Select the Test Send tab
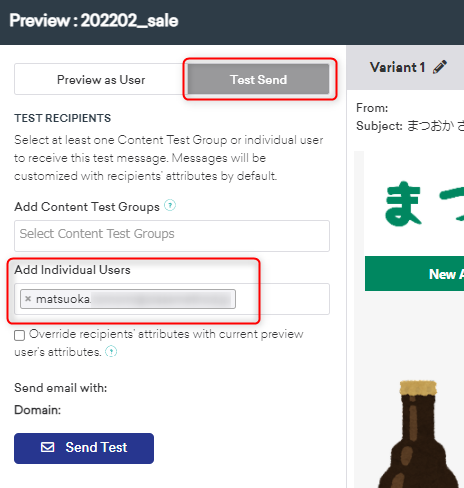Image resolution: width=464 pixels, height=488 pixels. [x=259, y=79]
